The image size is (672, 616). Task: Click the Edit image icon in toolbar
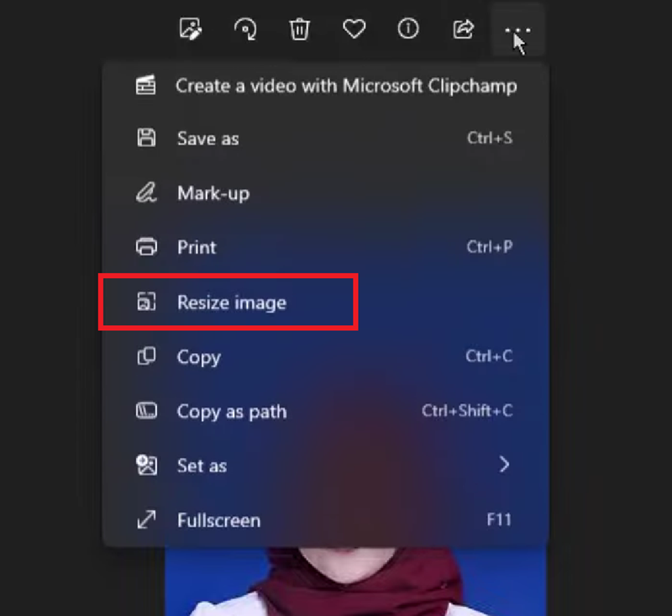pyautogui.click(x=191, y=29)
